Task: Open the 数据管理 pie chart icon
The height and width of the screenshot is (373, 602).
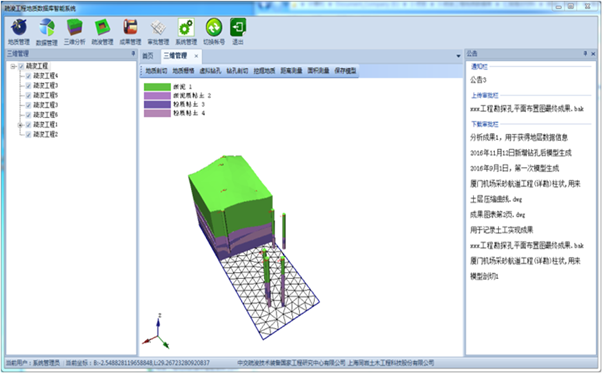Action: pyautogui.click(x=46, y=28)
